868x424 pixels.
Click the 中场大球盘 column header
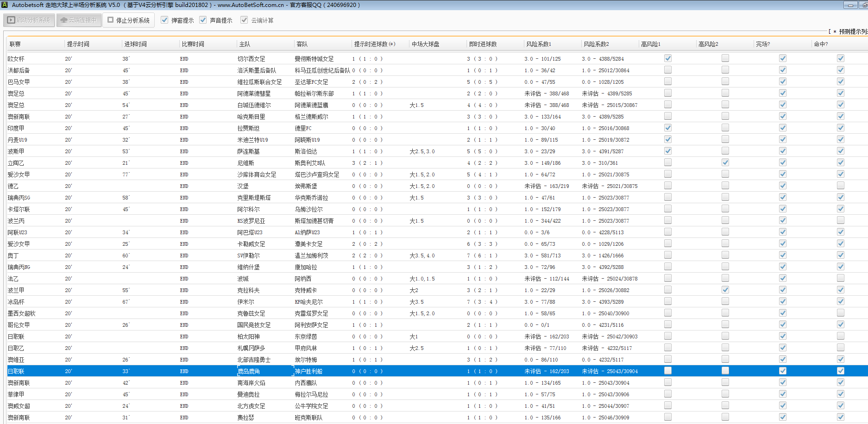coord(425,44)
